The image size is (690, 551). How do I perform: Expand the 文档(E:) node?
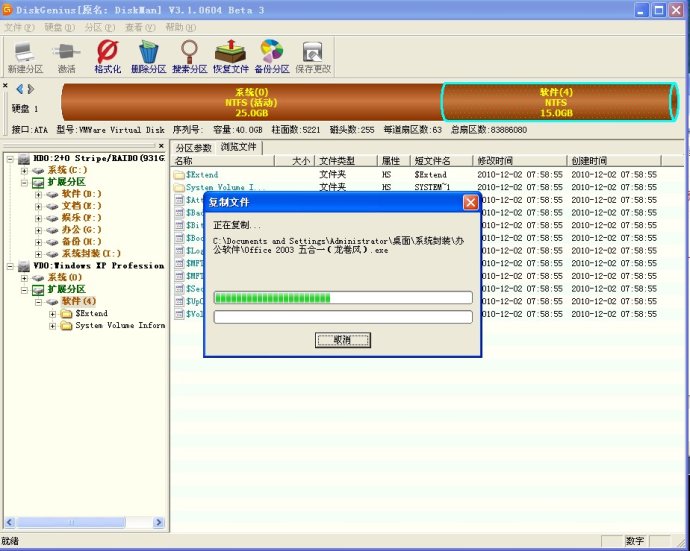point(38,206)
